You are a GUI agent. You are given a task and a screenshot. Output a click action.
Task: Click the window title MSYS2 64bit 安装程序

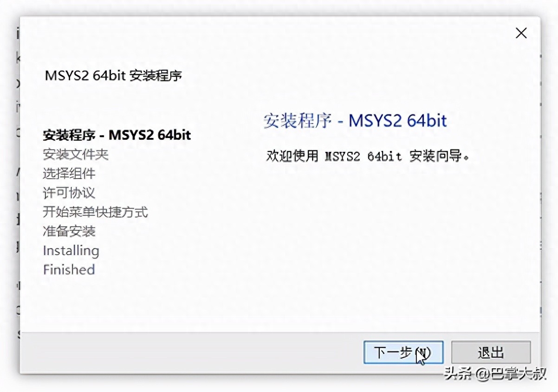[x=113, y=76]
